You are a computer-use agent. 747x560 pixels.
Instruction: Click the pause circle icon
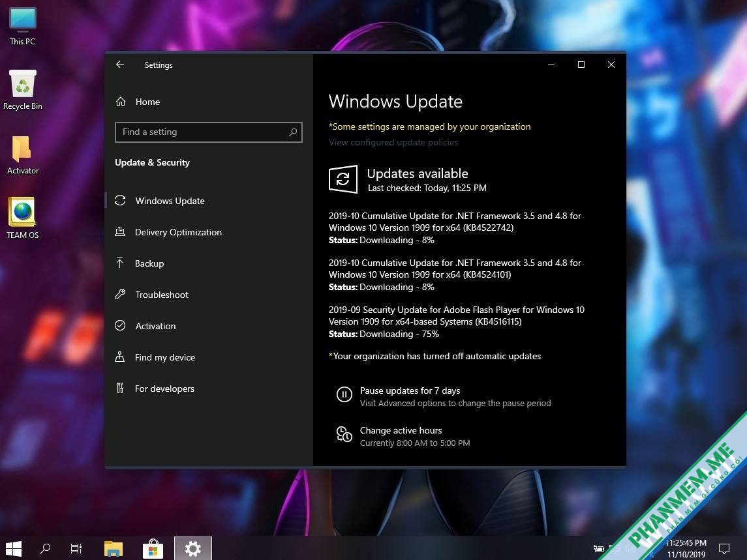(344, 394)
